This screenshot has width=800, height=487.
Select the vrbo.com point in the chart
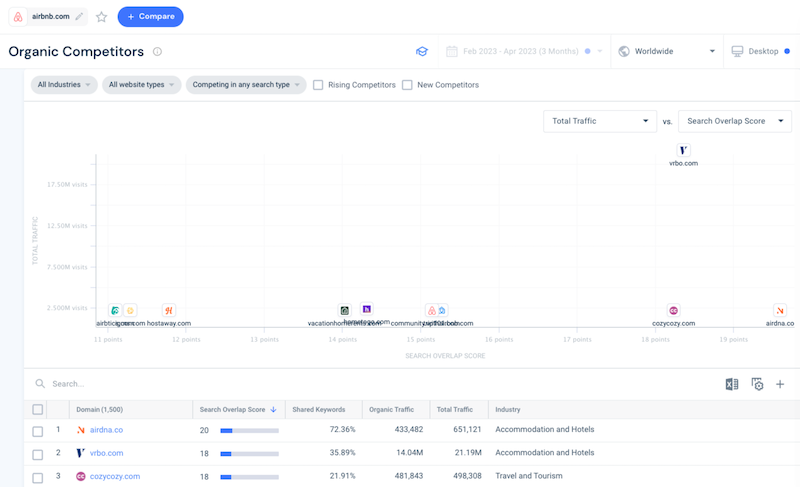pos(683,150)
